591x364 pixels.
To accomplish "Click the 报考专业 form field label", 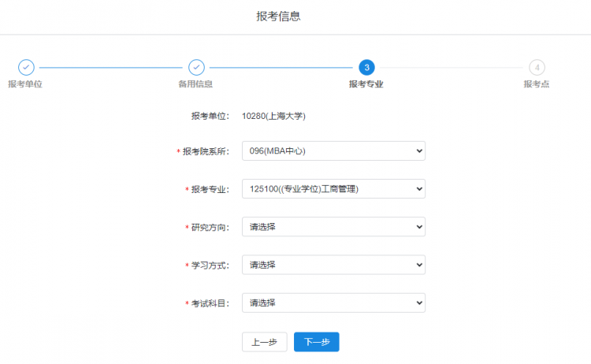I will pyautogui.click(x=210, y=190).
